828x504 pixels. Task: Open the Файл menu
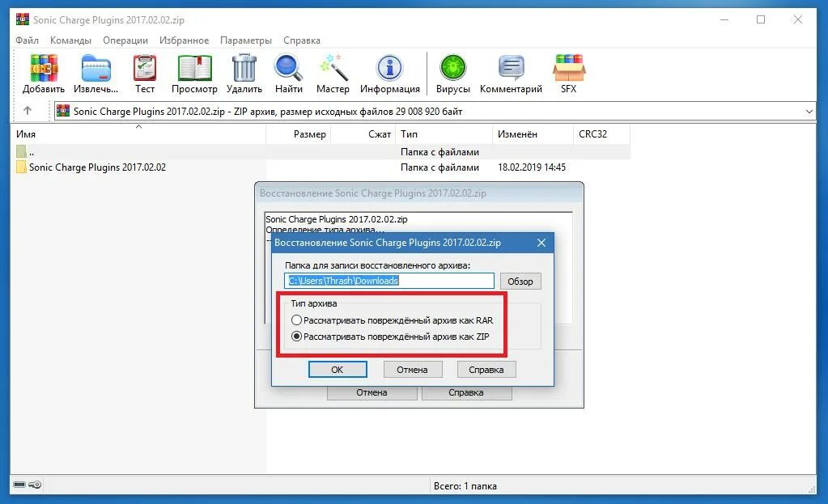click(27, 40)
